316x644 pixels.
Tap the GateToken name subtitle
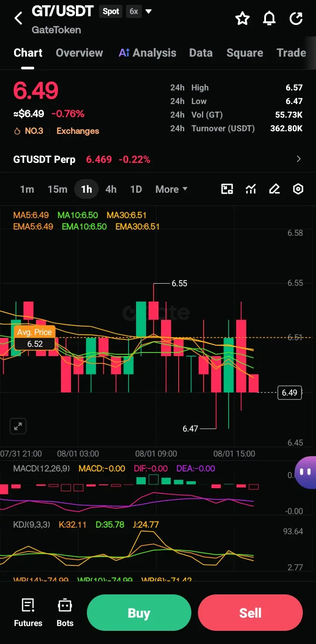click(x=56, y=30)
